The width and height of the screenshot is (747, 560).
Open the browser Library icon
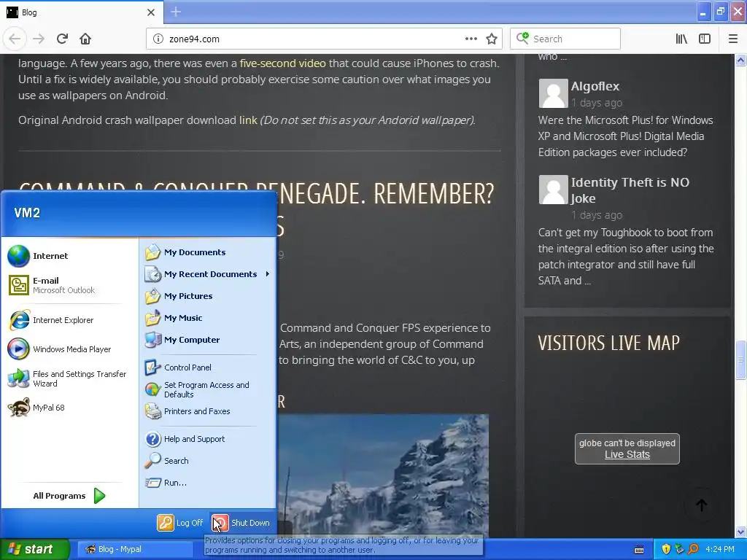[x=681, y=39]
